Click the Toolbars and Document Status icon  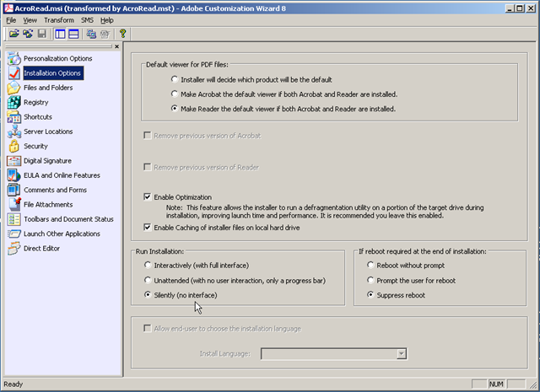pyautogui.click(x=14, y=219)
